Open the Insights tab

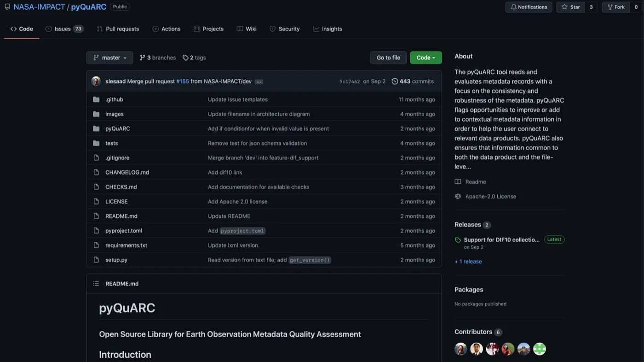pyautogui.click(x=328, y=29)
